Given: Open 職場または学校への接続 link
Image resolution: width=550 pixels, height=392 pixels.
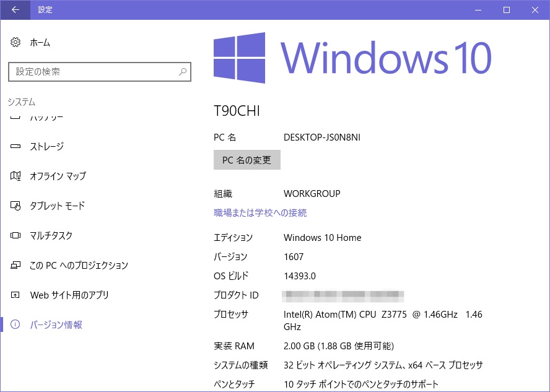Looking at the screenshot, I should (x=260, y=213).
